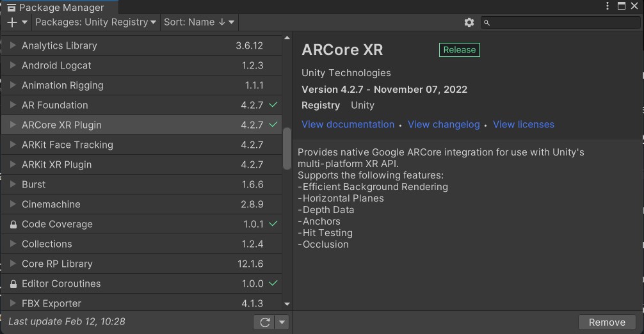The height and width of the screenshot is (334, 644).
Task: Open the refresh options dropdown arrow
Action: (282, 322)
